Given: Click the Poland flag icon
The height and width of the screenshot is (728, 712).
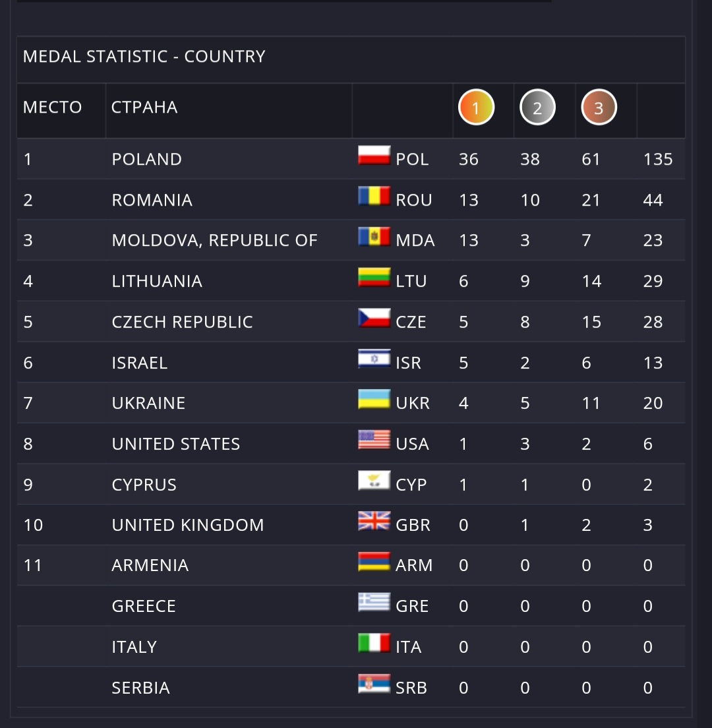Looking at the screenshot, I should [374, 155].
